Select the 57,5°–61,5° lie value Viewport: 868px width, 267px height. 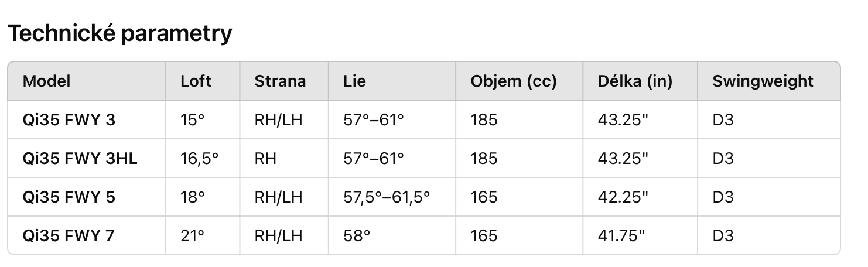(387, 197)
